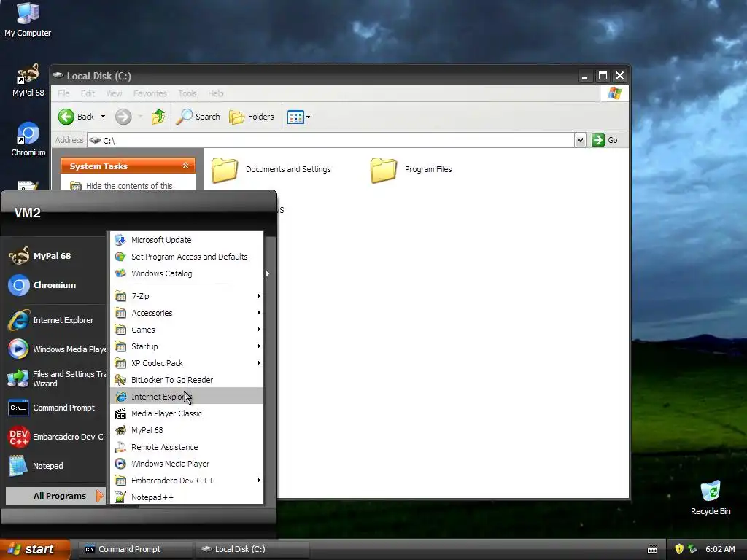
Task: Open the on-screen keyboard tray icon
Action: pos(652,550)
